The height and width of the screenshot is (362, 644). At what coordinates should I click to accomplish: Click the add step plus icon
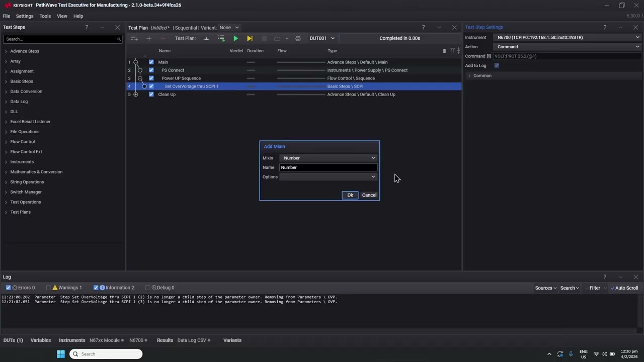point(148,38)
